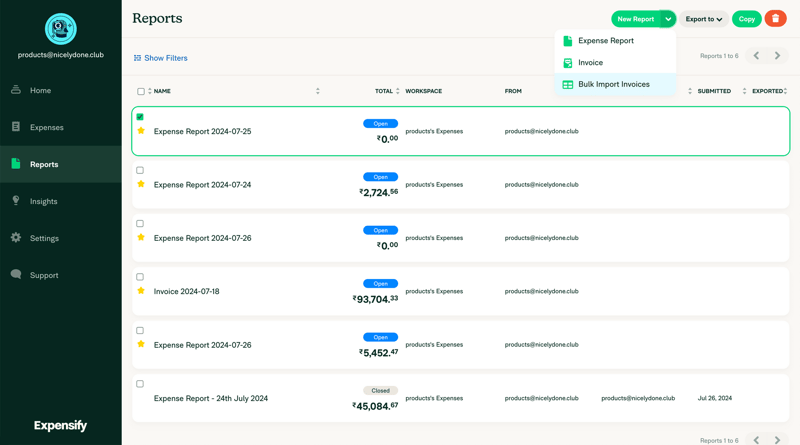
Task: Click star on Expense Report 2024-07-25
Action: coord(141,131)
